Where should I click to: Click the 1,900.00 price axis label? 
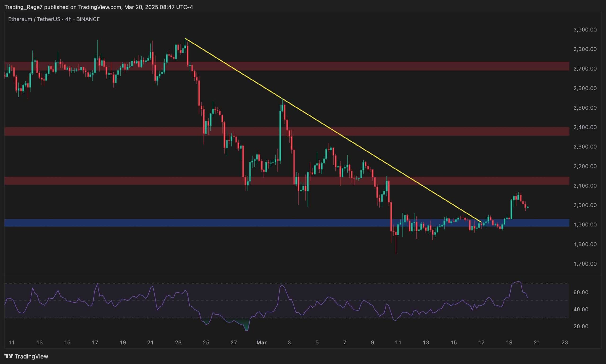[585, 225]
